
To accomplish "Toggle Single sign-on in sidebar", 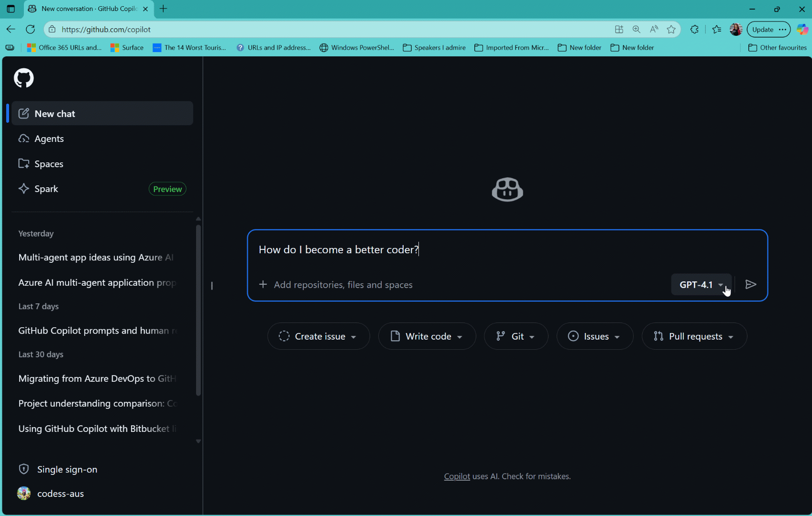I will coord(67,469).
